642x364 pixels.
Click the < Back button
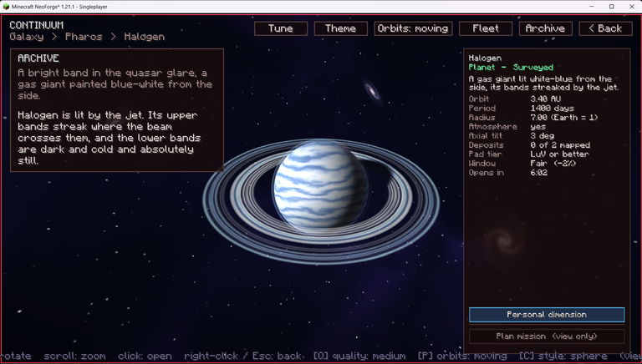pyautogui.click(x=605, y=28)
